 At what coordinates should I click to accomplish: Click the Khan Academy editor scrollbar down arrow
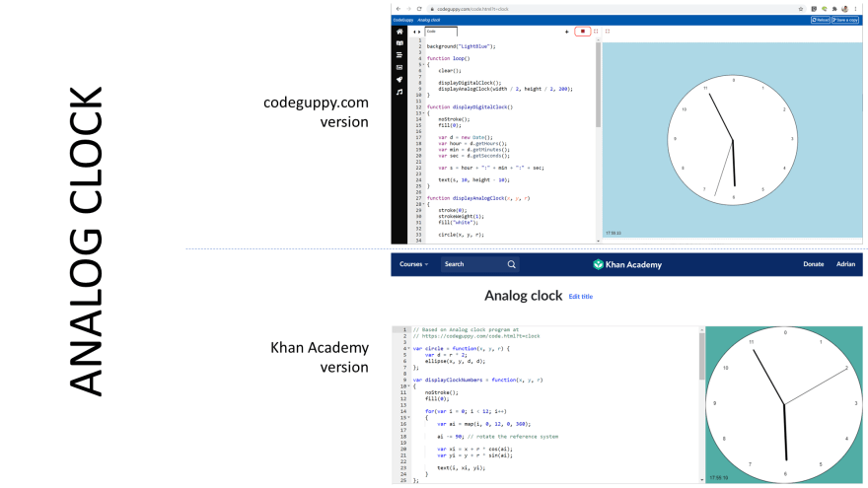coord(702,480)
